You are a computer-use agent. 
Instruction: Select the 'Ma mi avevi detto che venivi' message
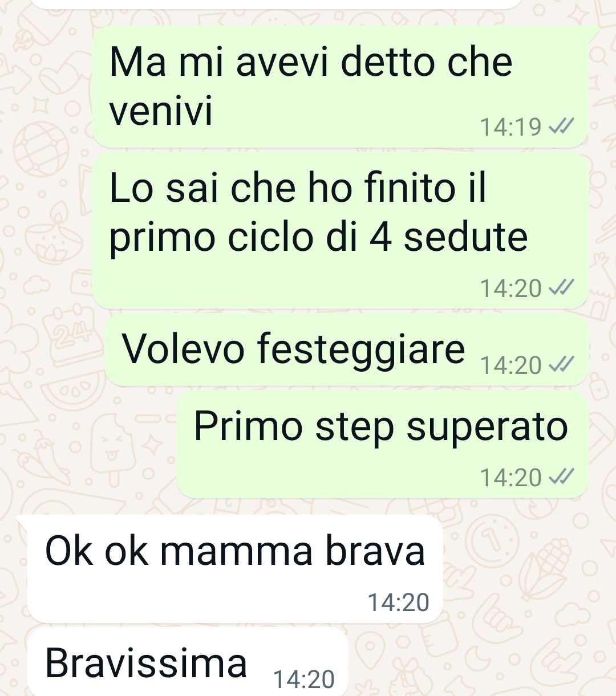coord(341,87)
